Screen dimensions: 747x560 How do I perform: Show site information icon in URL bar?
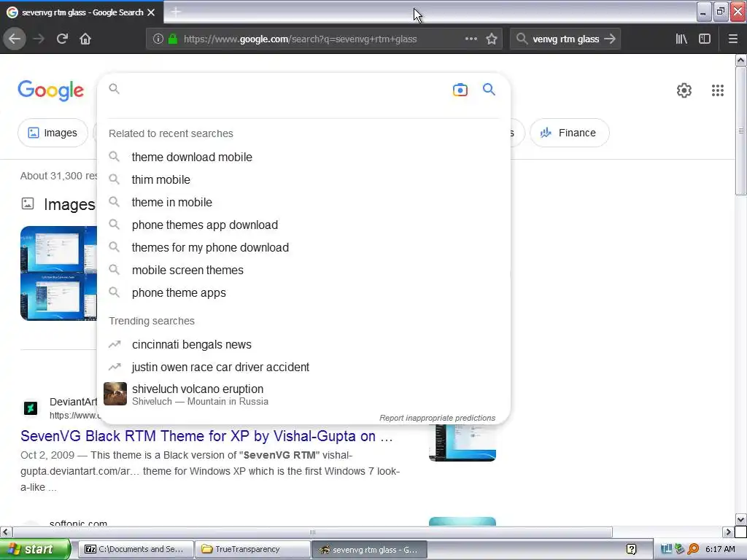(x=158, y=39)
